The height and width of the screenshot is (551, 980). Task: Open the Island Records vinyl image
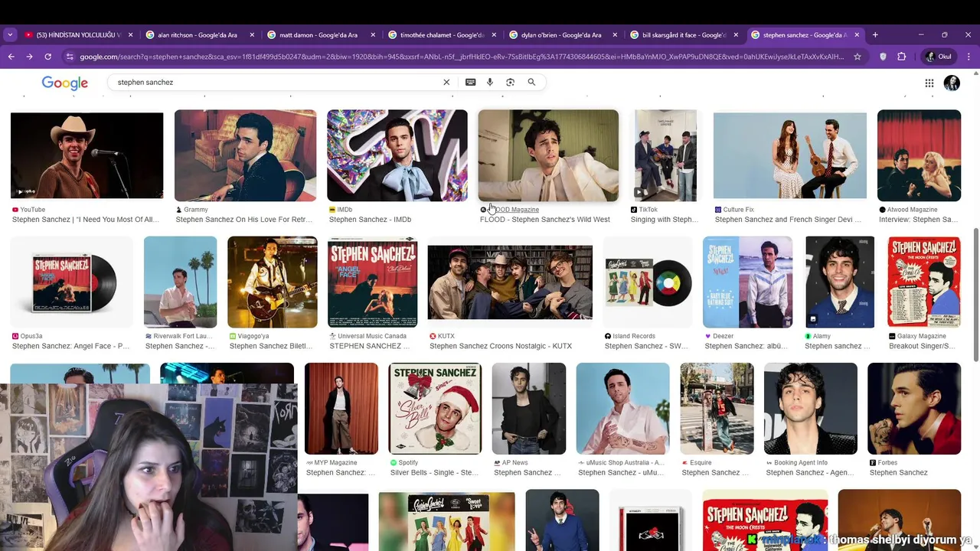tap(648, 282)
